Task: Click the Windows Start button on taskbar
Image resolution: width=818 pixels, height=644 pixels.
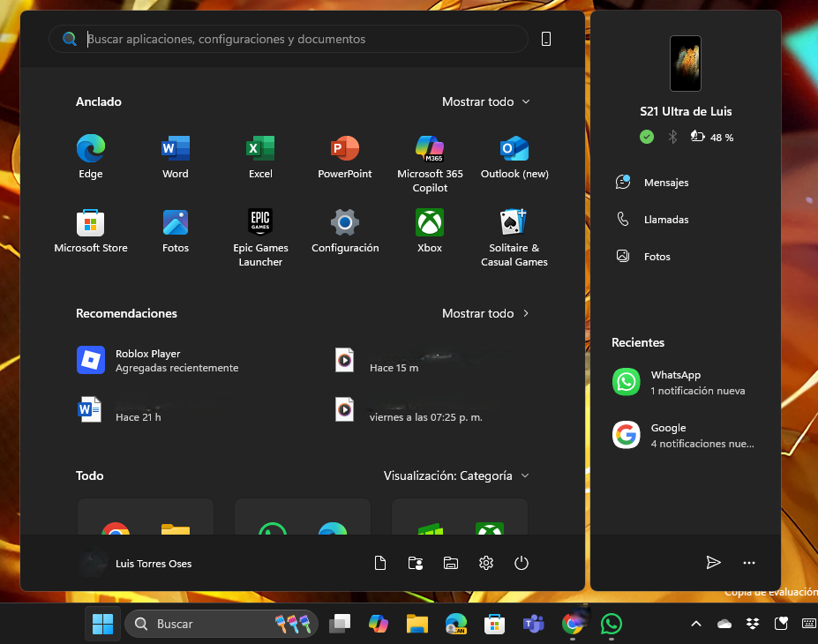Action: click(102, 624)
